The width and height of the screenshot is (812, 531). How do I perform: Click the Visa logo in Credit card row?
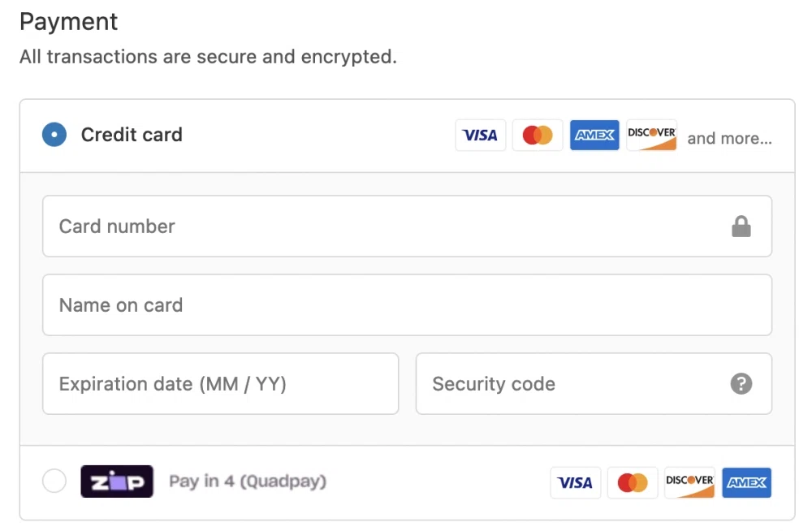[480, 136]
